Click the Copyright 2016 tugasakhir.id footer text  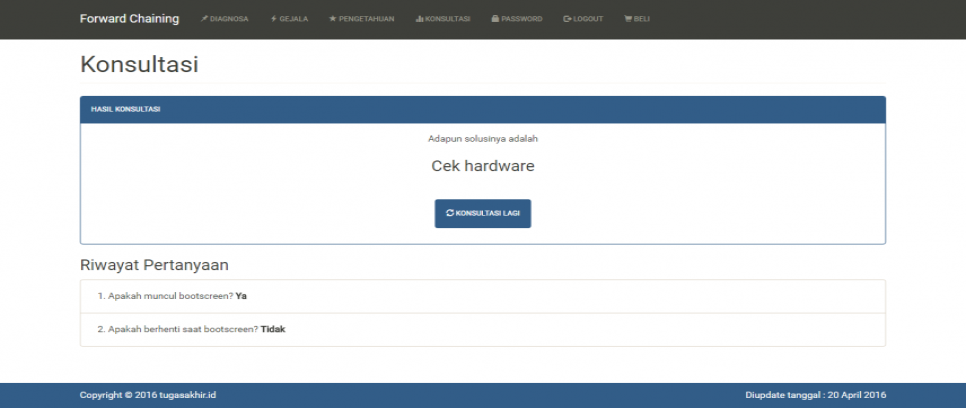(148, 394)
